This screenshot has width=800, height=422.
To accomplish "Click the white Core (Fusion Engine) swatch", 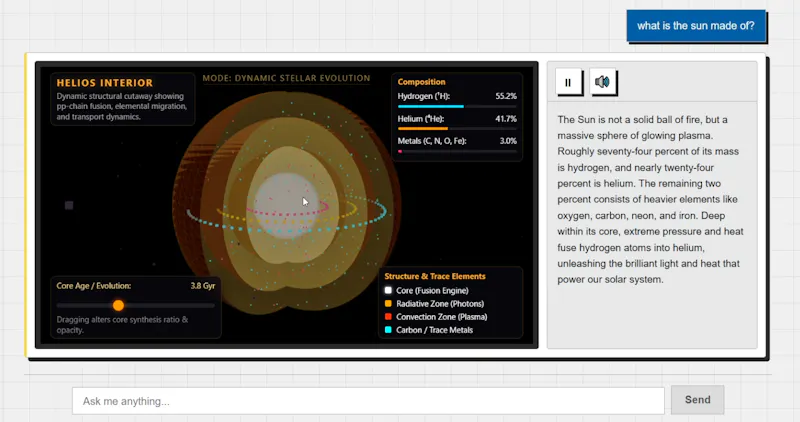I will pyautogui.click(x=388, y=290).
